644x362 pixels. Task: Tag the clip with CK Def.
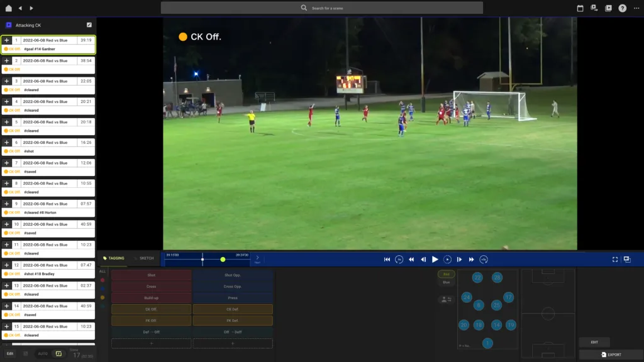click(x=233, y=309)
